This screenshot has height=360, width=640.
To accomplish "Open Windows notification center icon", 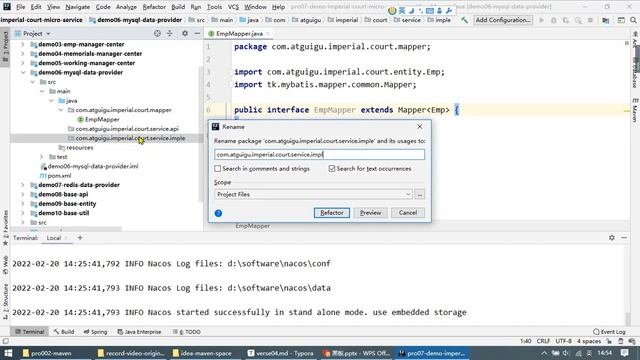I will [x=624, y=353].
